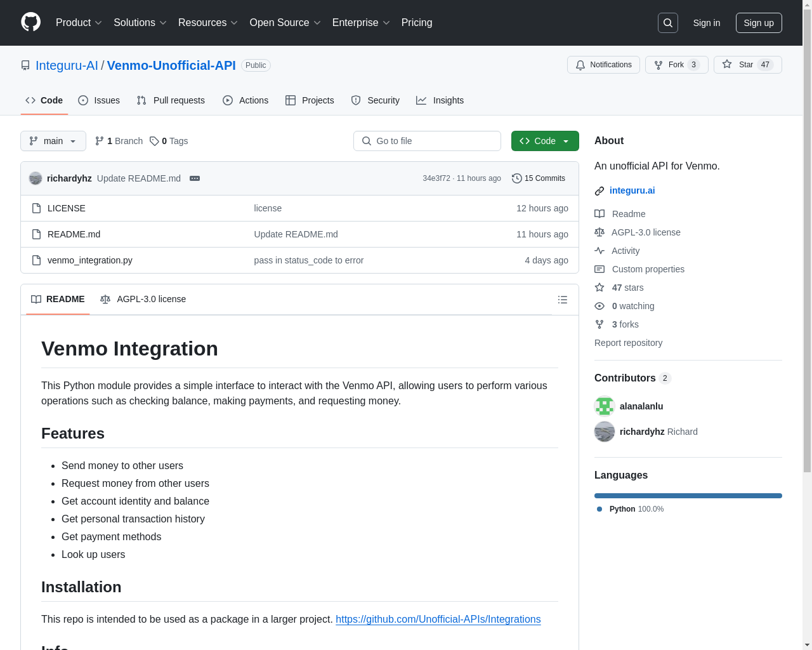
Task: Open the main branch dropdown
Action: [53, 141]
